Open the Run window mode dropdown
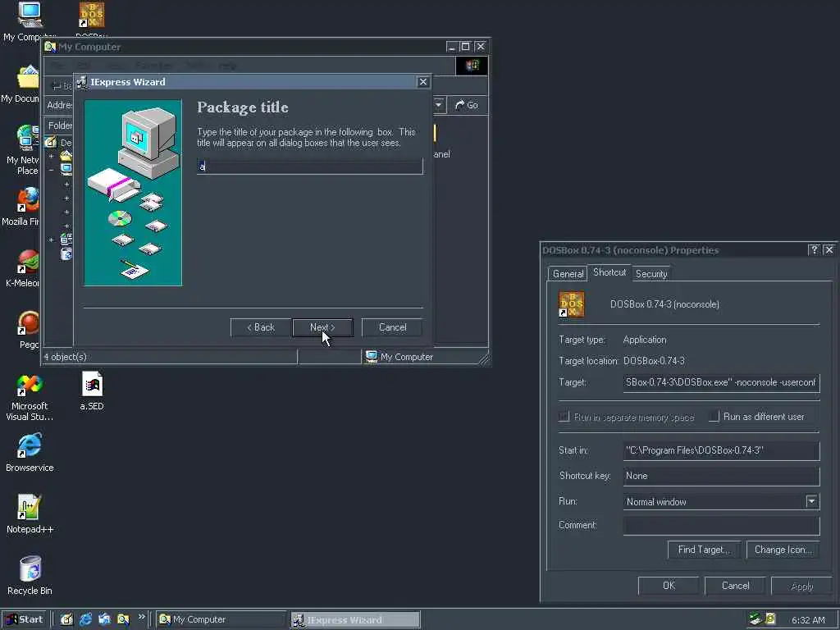Image resolution: width=840 pixels, height=630 pixels. (x=811, y=501)
